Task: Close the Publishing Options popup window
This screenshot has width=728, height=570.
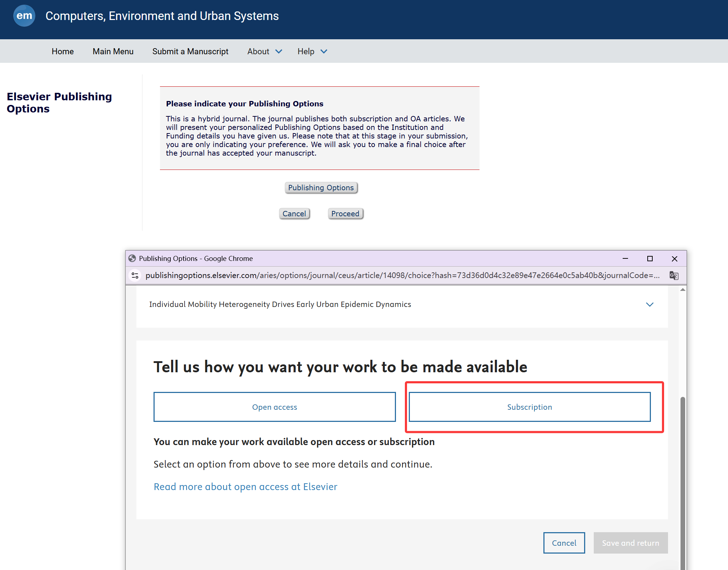Action: pos(674,258)
